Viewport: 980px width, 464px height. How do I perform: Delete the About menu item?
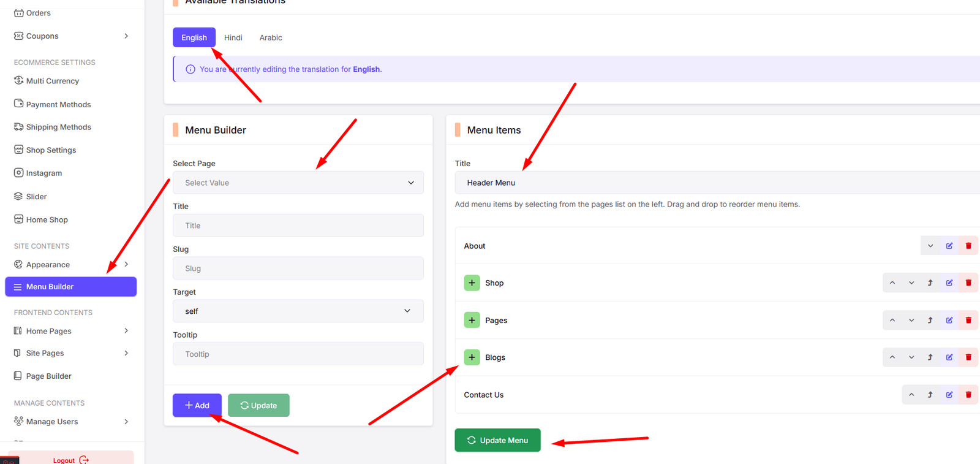pos(968,246)
